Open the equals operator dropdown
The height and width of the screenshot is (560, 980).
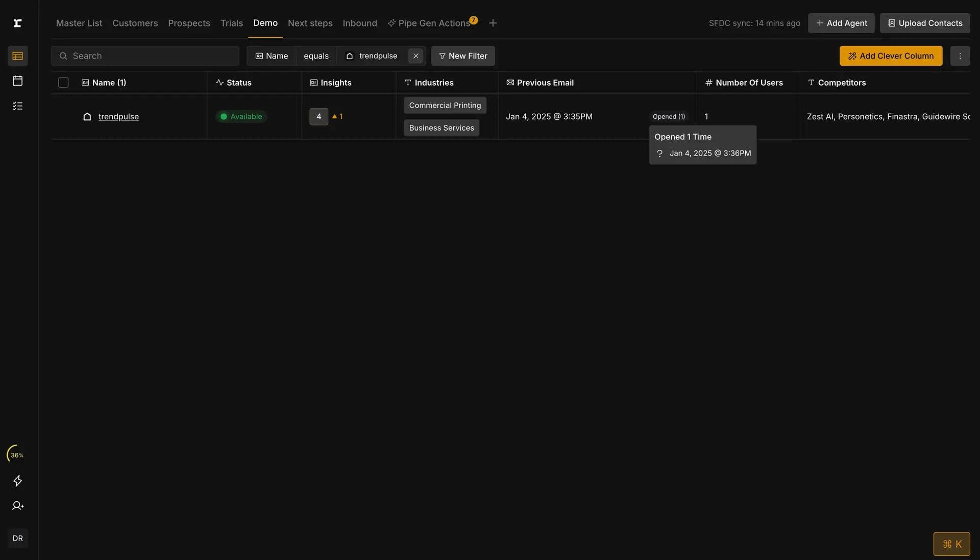pyautogui.click(x=316, y=56)
